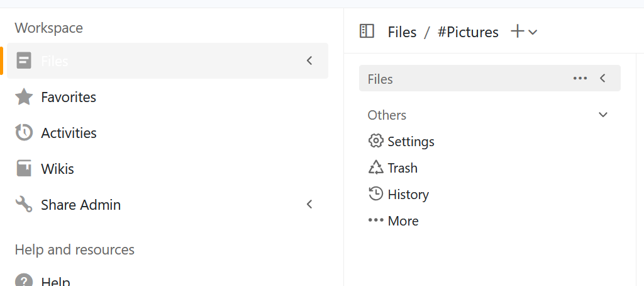Viewport: 644px width, 286px height.
Task: Click the Trash recycle icon
Action: pyautogui.click(x=376, y=168)
